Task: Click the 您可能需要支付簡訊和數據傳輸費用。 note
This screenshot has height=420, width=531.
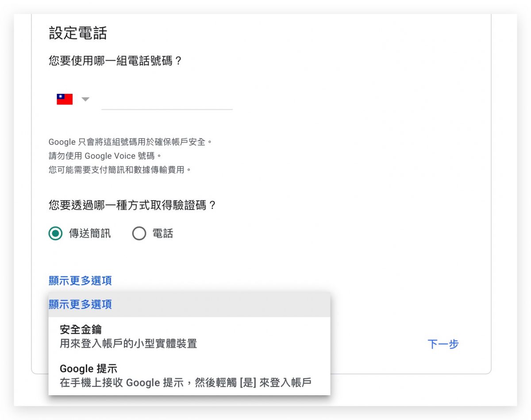Action: click(x=120, y=170)
